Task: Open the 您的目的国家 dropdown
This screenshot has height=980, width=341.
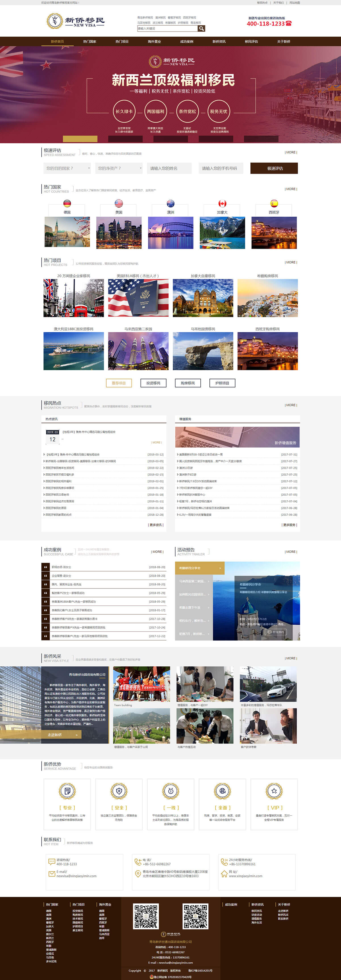Action: 67,168
